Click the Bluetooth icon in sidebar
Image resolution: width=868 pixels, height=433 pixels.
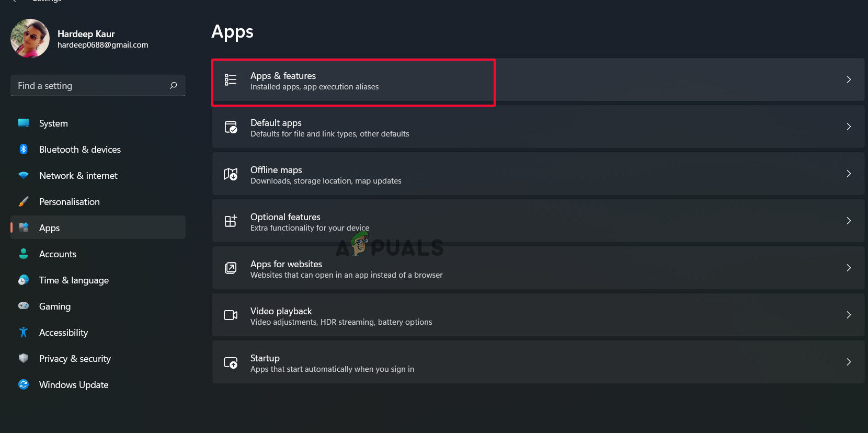tap(24, 149)
